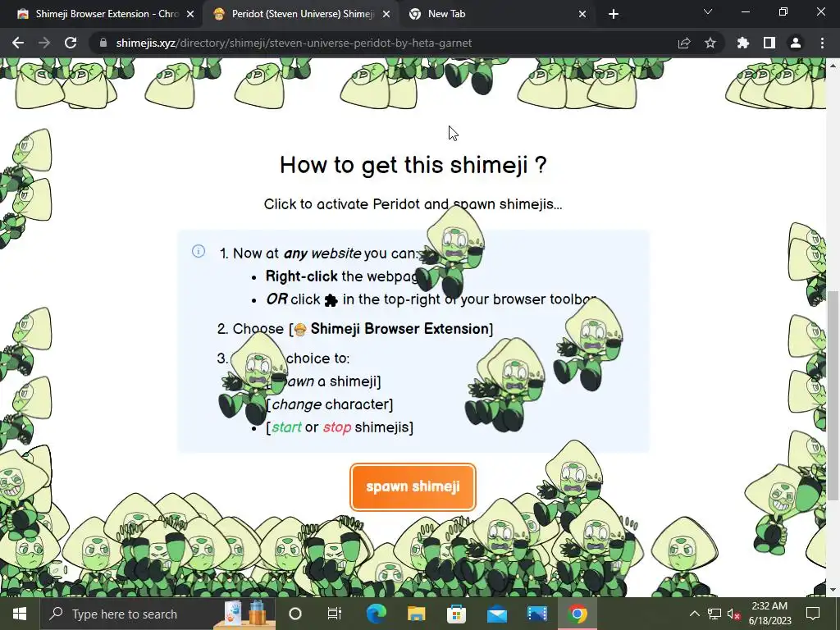
Task: Open the Windows Start menu
Action: click(x=20, y=614)
